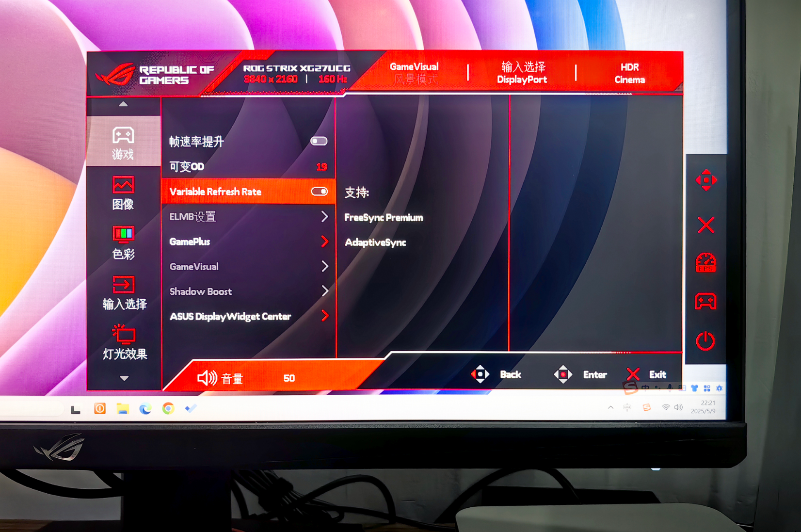This screenshot has width=801, height=532.
Task: Click the red Exit X icon in the footer
Action: point(633,374)
